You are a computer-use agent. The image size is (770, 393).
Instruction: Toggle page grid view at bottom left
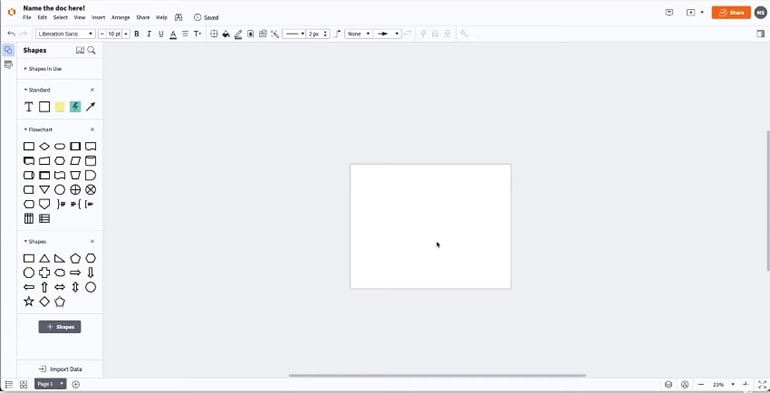23,385
